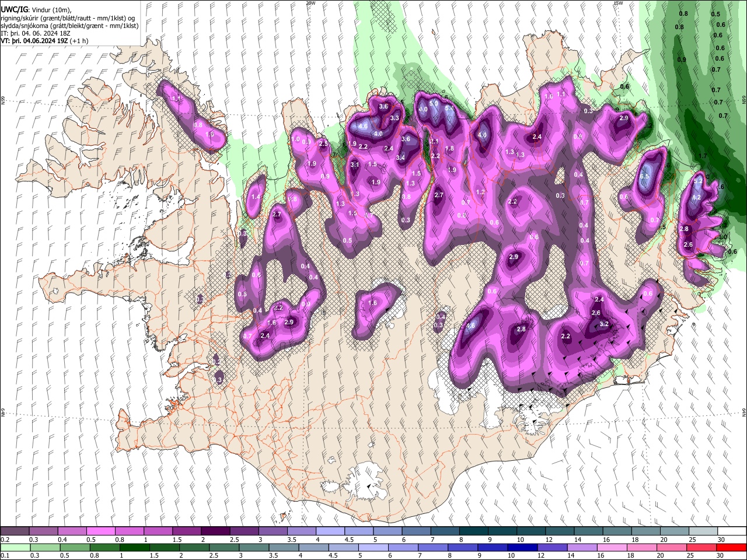Click the '3.4' snowfall value on the map
The height and width of the screenshot is (560, 747).
pyautogui.click(x=400, y=157)
